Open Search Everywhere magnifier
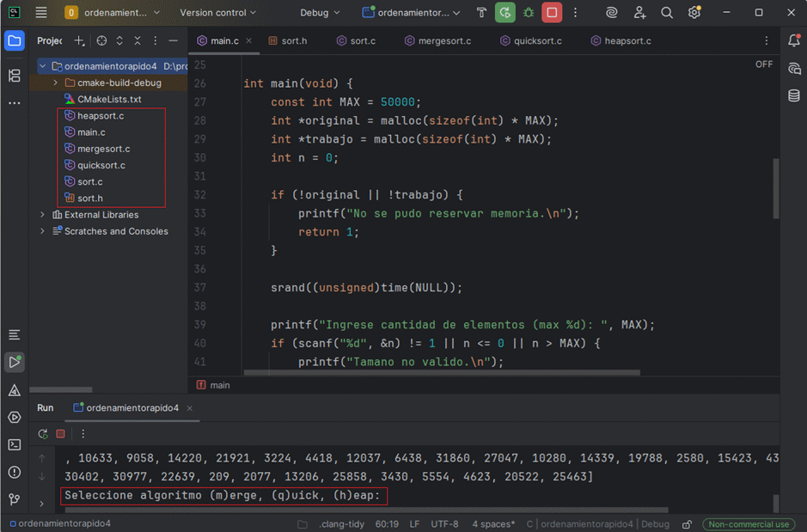Screen dimensions: 807x532 coord(667,13)
